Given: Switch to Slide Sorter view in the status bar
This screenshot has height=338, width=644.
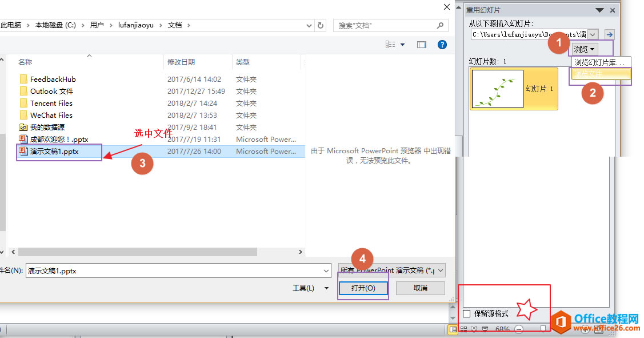Looking at the screenshot, I should pyautogui.click(x=463, y=329).
